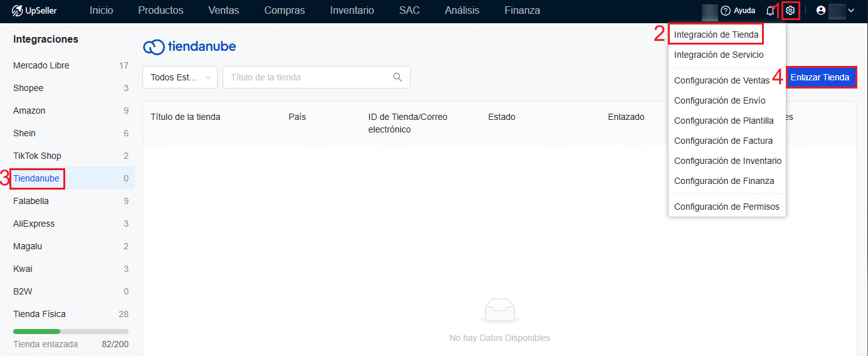The width and height of the screenshot is (868, 356).
Task: Select Configuración de Inventario
Action: tap(728, 161)
